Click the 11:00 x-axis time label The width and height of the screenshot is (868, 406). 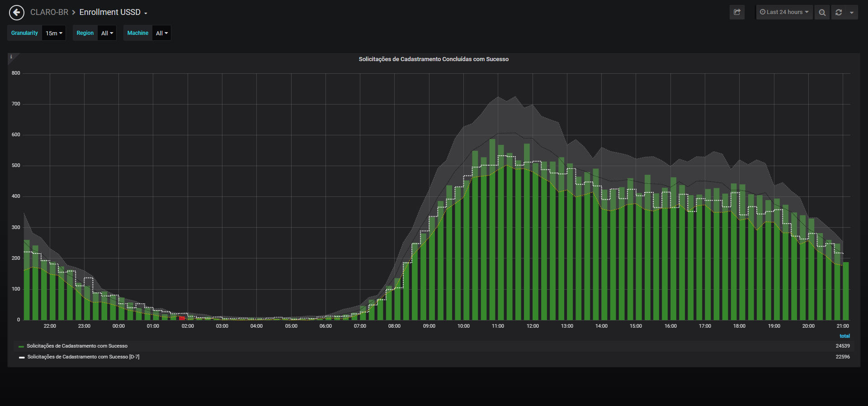click(x=498, y=326)
